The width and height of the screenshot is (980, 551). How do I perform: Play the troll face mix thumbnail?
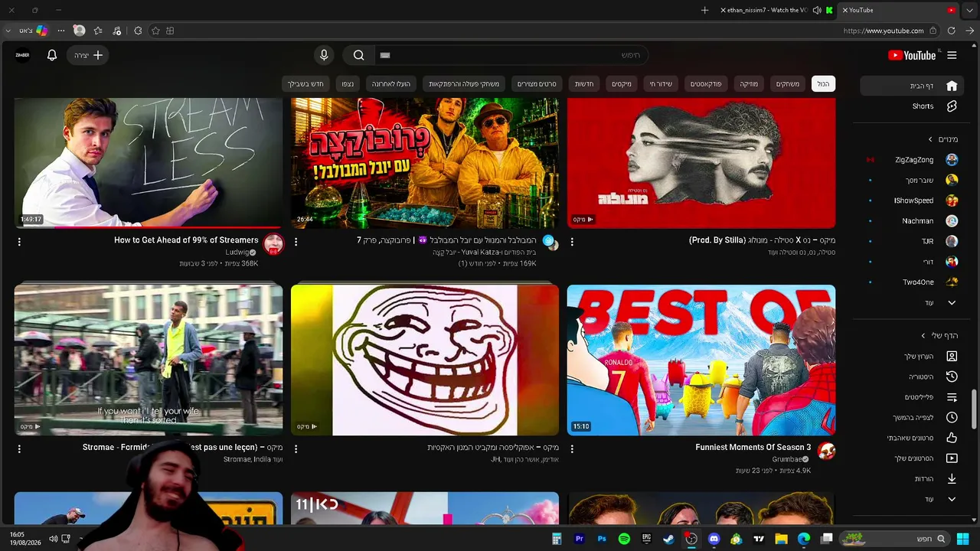[x=425, y=360]
